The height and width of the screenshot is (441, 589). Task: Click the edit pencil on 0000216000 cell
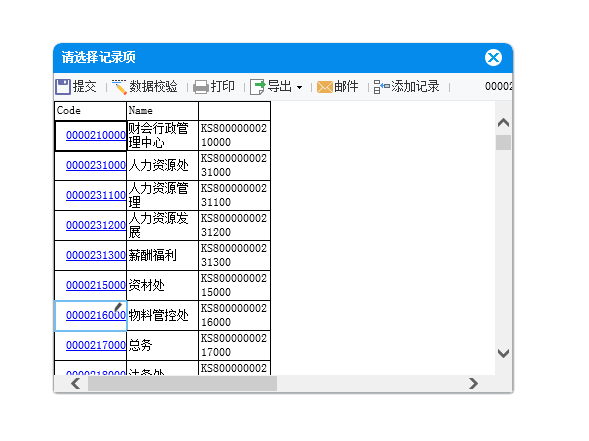[118, 307]
